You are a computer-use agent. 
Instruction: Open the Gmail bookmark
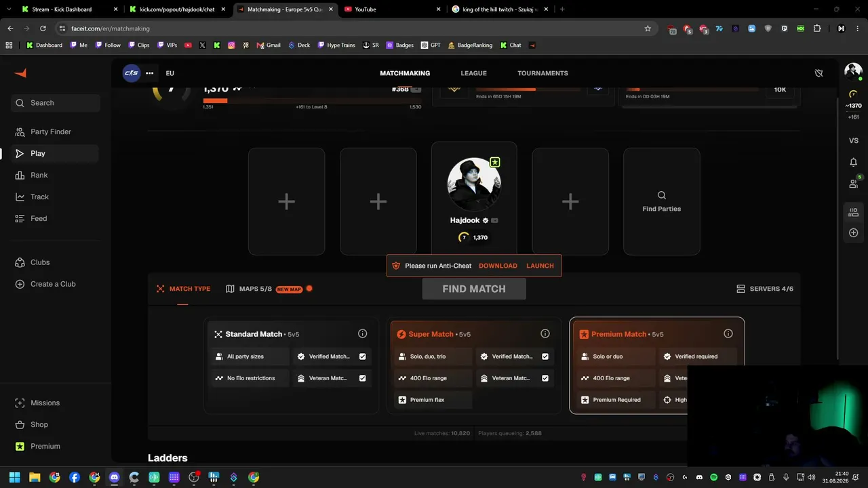pos(269,45)
